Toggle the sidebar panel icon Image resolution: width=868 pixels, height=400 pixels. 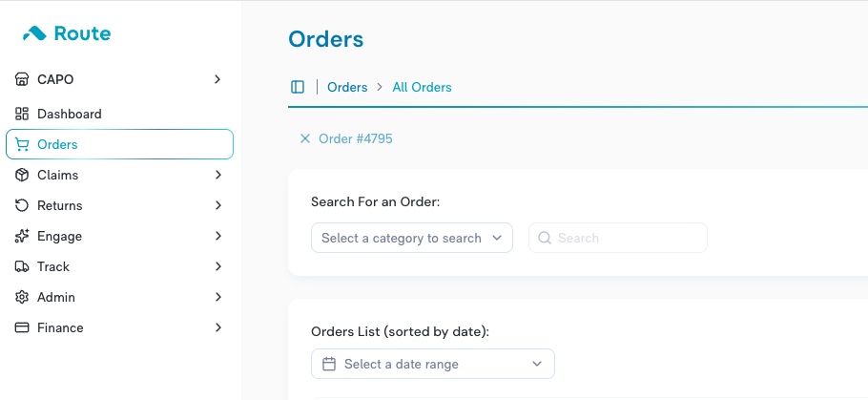click(298, 87)
